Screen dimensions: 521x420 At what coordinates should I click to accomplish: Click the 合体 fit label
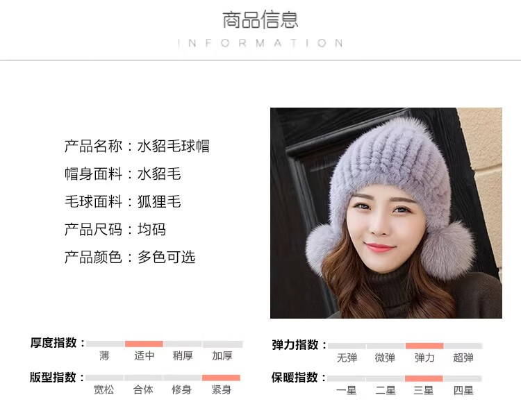pos(143,389)
